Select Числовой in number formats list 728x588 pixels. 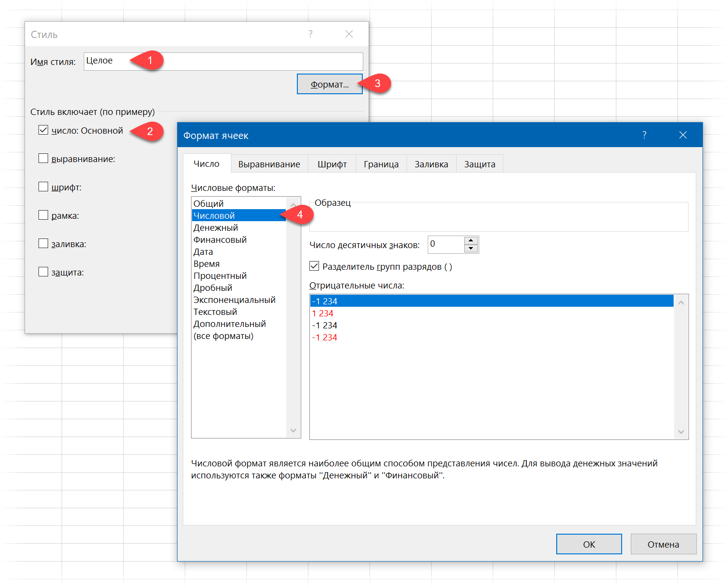[239, 215]
